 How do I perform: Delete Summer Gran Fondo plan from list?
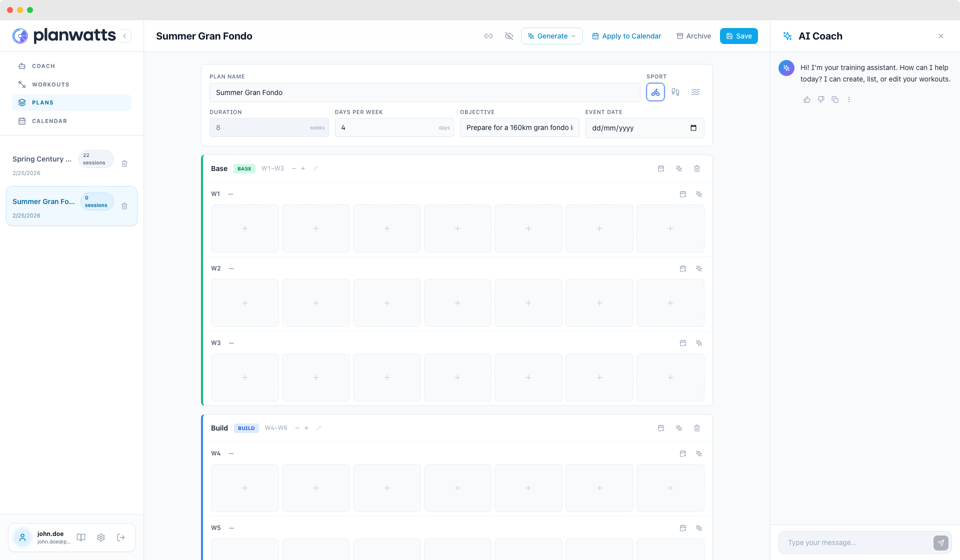point(124,206)
